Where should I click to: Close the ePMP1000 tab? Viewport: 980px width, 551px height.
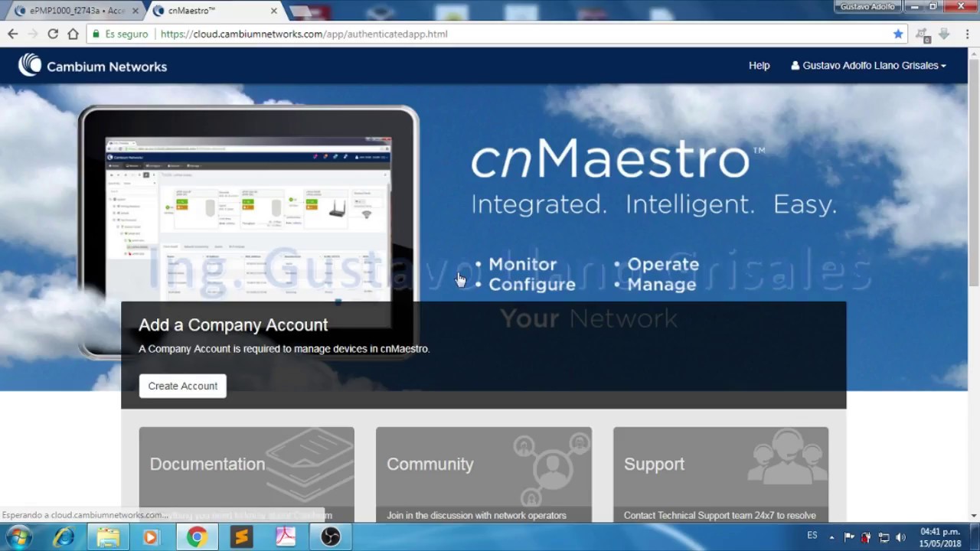click(x=135, y=11)
